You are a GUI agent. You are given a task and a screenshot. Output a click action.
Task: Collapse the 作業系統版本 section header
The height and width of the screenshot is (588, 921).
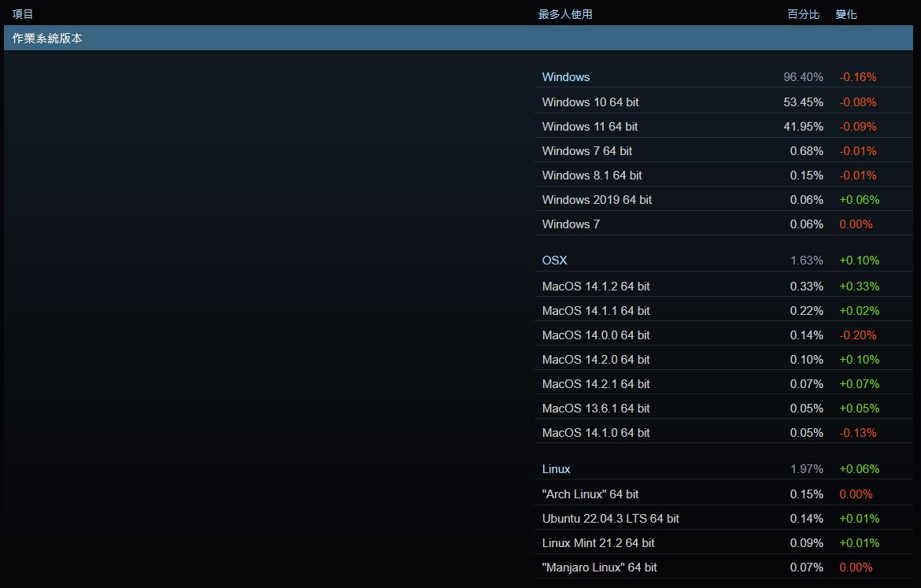pyautogui.click(x=458, y=39)
